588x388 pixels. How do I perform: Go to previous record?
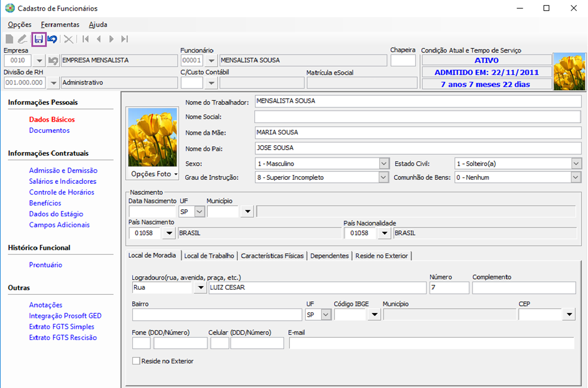[99, 39]
